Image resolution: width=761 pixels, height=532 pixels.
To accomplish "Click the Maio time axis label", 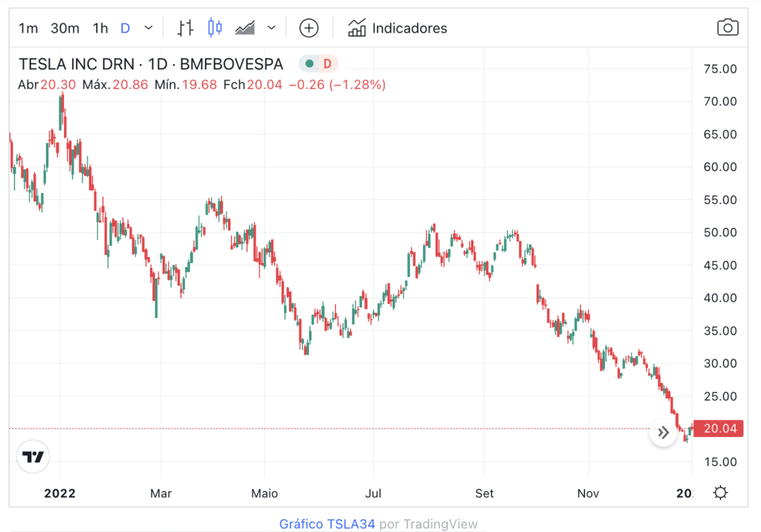I will point(265,493).
